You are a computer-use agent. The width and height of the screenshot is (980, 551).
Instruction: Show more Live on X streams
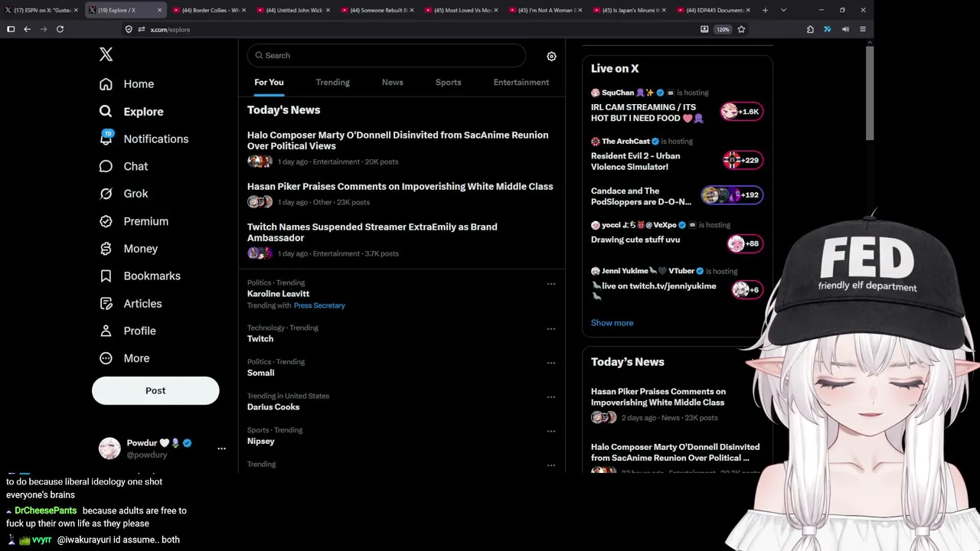tap(612, 323)
